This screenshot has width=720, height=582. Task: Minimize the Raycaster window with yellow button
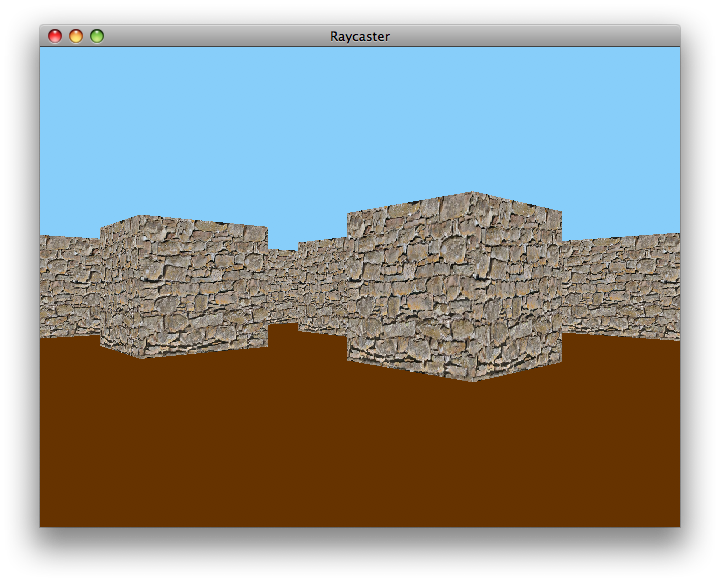(76, 36)
